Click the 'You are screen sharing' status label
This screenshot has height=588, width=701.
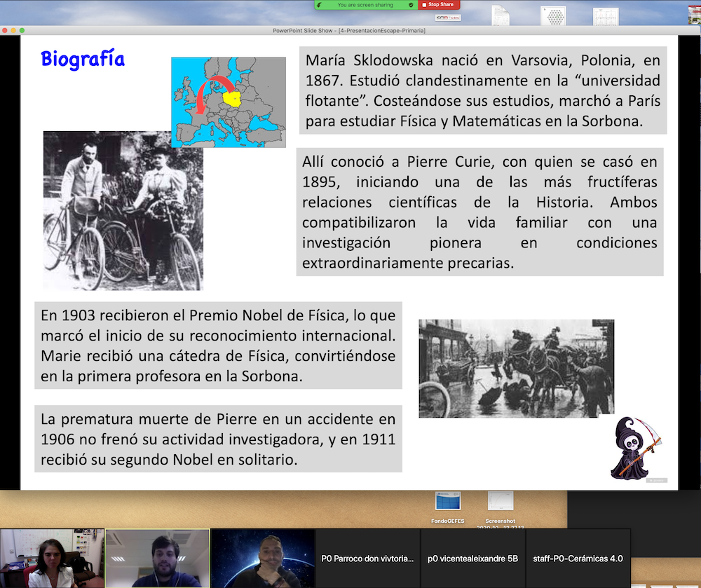tap(365, 5)
